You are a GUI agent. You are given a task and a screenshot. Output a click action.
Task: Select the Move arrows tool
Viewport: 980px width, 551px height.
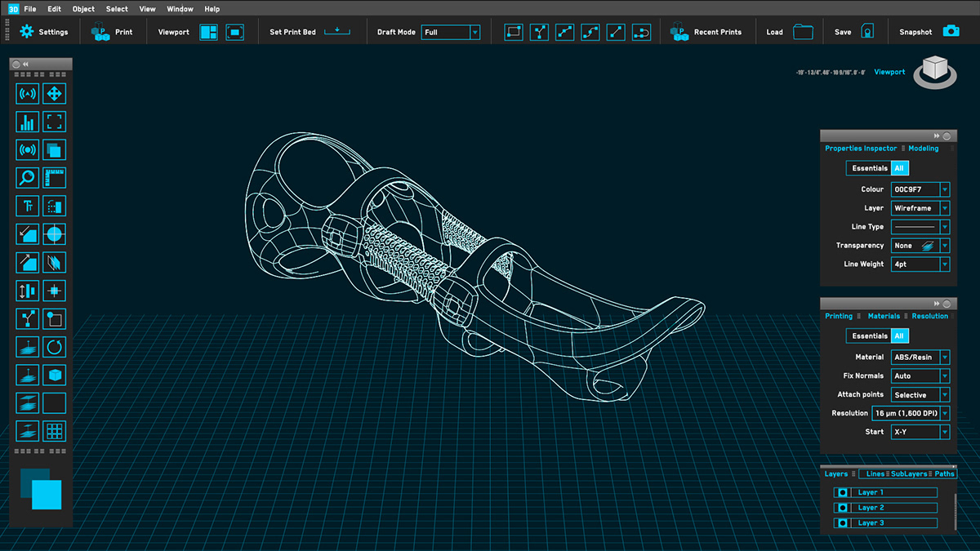[x=54, y=94]
